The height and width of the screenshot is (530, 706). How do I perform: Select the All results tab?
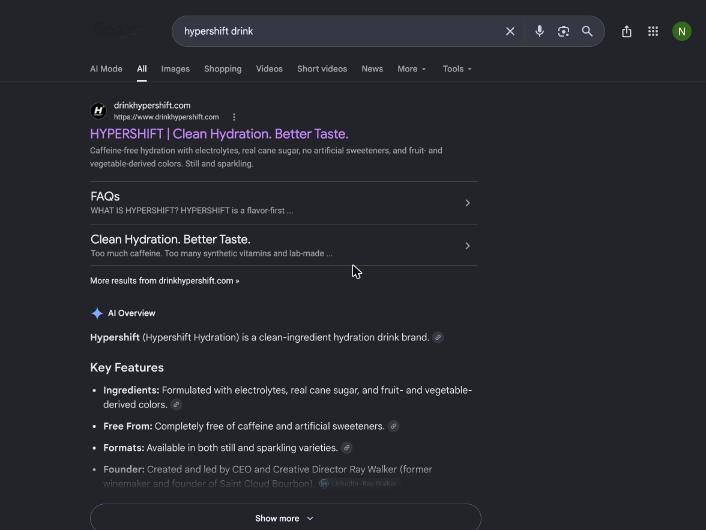coord(142,69)
